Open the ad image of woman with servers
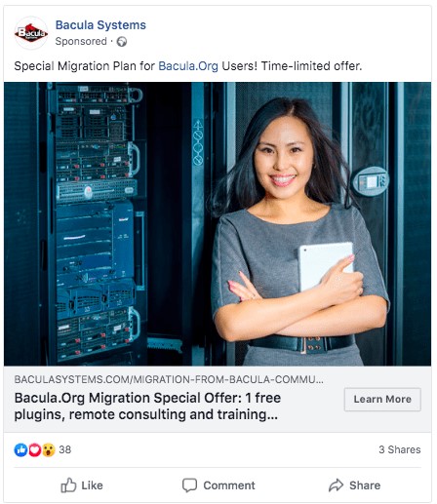The image size is (437, 504). pos(218,224)
